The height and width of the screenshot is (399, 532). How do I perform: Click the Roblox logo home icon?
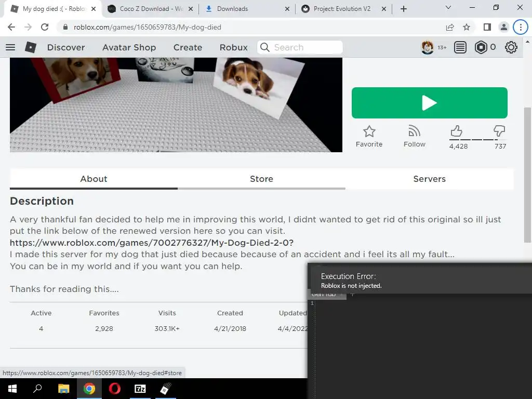(31, 47)
